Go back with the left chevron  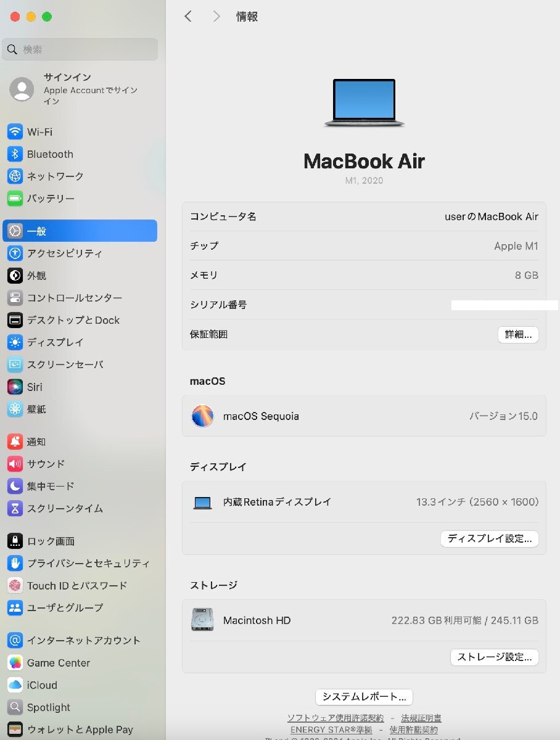pos(188,17)
